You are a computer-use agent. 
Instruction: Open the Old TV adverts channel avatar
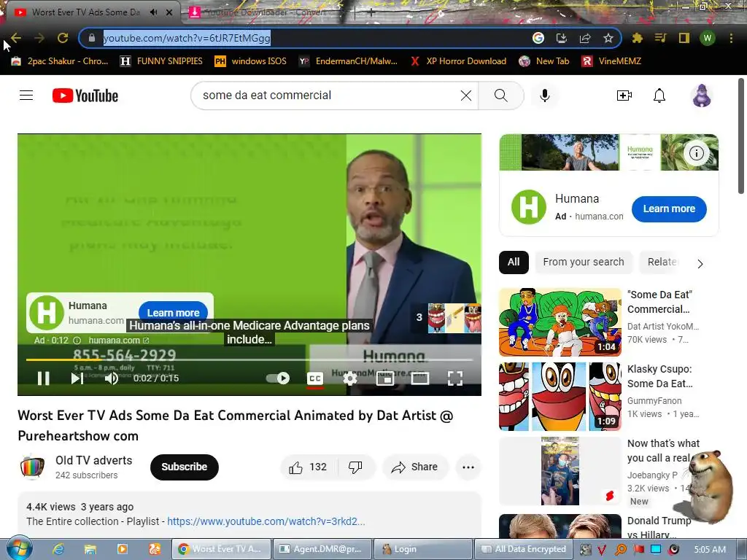point(32,467)
